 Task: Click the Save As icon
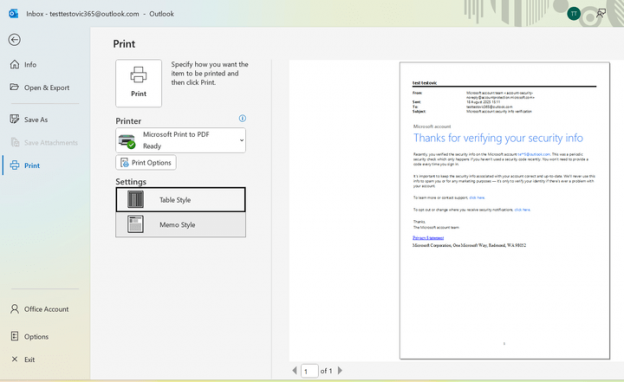pyautogui.click(x=14, y=119)
